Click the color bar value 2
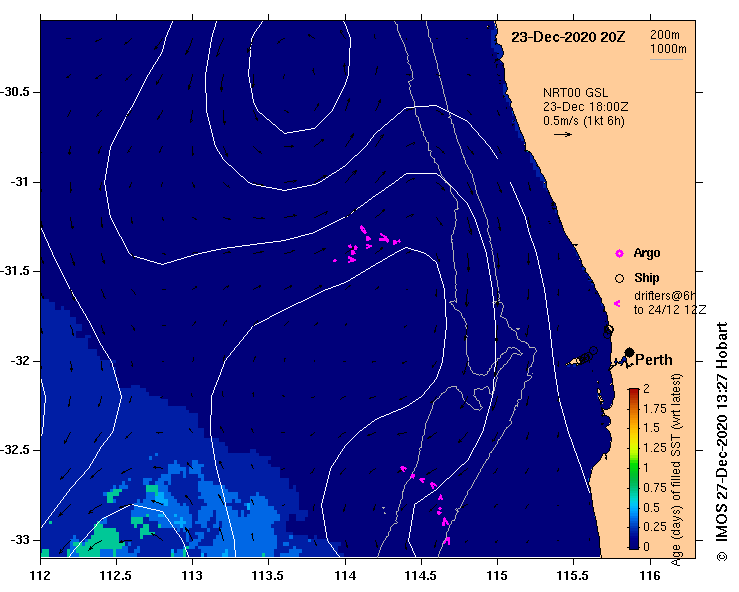The width and height of the screenshot is (739, 592). [x=646, y=388]
